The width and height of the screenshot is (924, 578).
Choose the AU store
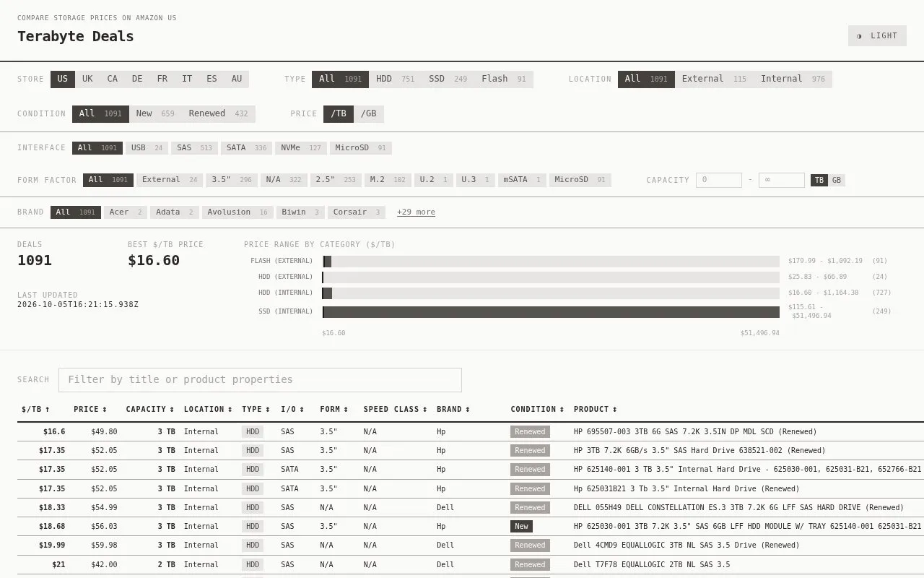(x=237, y=79)
